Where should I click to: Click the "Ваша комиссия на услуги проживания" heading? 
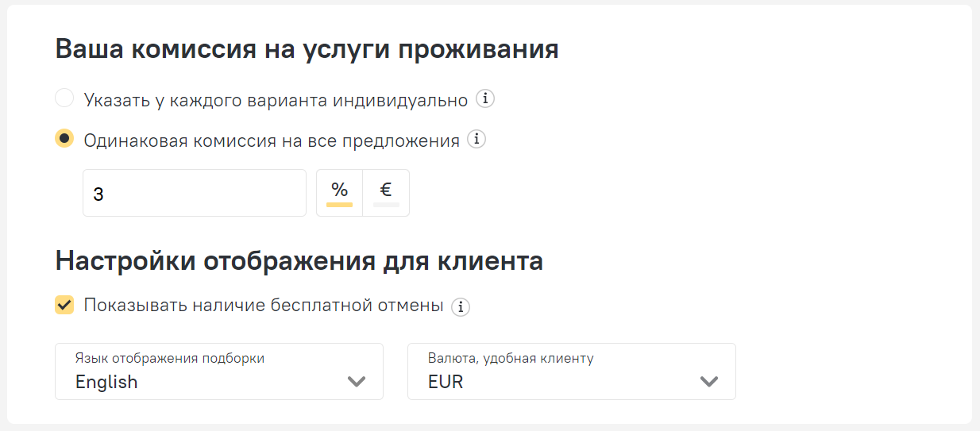pos(307,49)
